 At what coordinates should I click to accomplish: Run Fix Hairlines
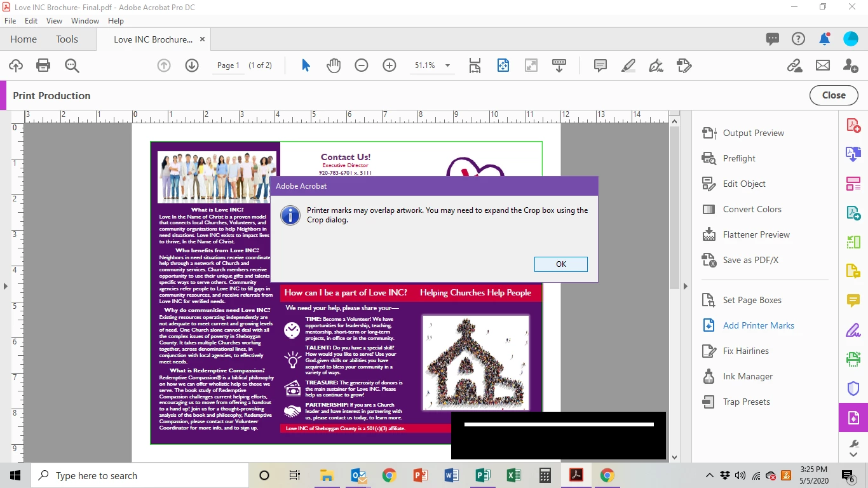(x=735, y=351)
